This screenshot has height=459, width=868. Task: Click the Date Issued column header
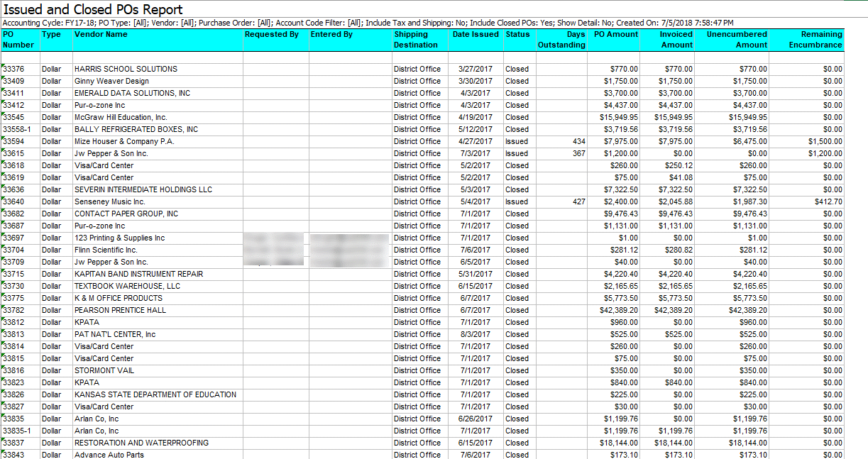(x=476, y=40)
